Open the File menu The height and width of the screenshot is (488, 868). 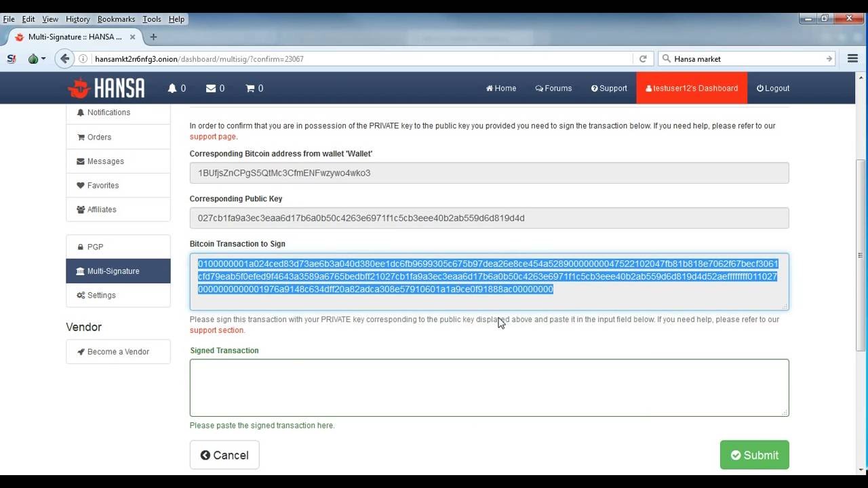[x=9, y=19]
